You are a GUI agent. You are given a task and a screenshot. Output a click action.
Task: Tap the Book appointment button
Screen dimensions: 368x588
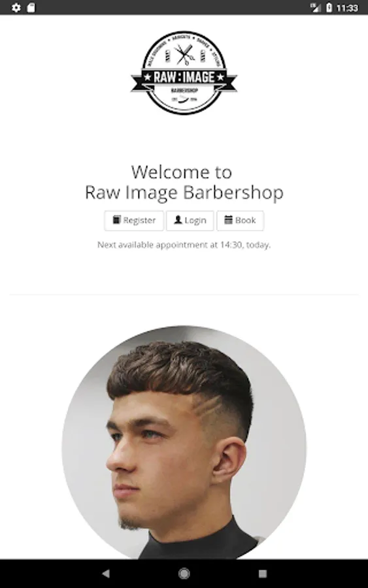[x=240, y=221]
